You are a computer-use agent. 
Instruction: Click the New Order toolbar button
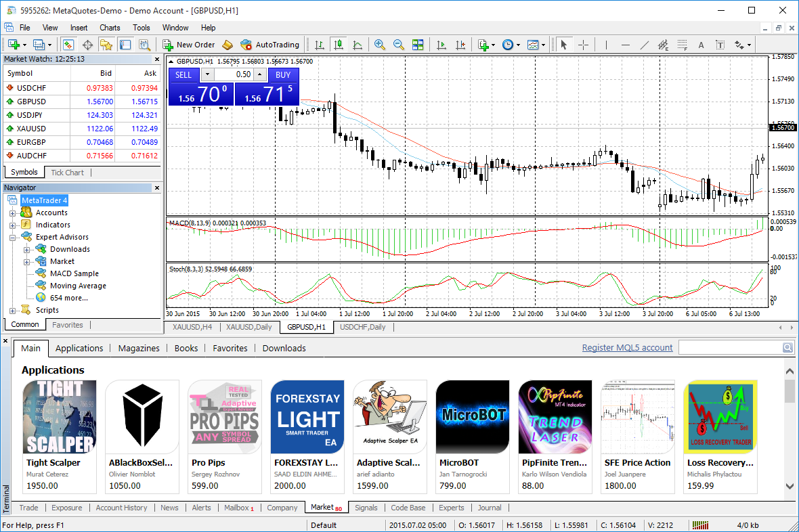[189, 45]
